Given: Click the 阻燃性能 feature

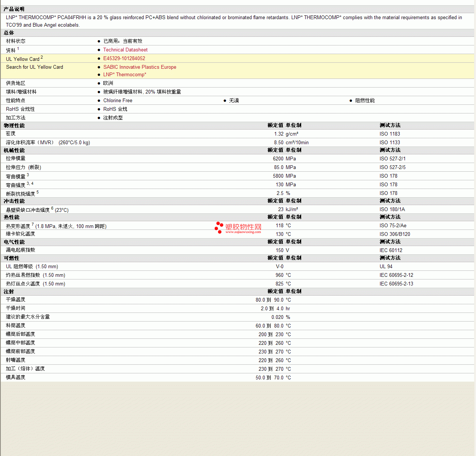Looking at the screenshot, I should [365, 100].
